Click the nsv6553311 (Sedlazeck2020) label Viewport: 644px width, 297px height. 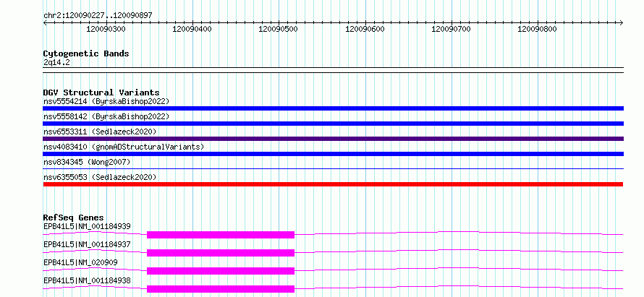tap(100, 132)
